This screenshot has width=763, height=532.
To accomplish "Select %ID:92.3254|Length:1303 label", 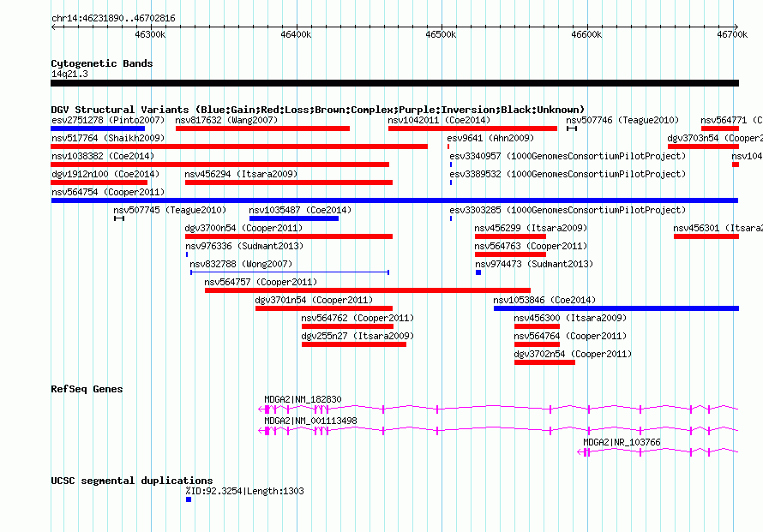I will tap(245, 491).
